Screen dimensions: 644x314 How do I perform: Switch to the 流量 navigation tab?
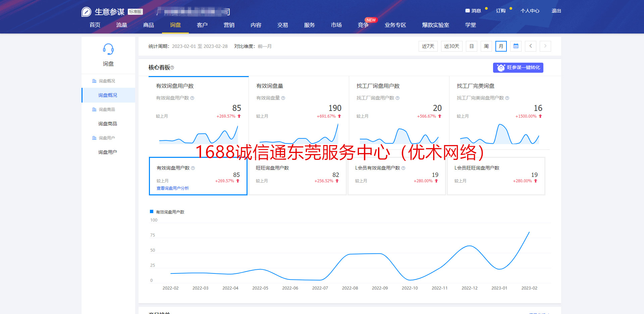coord(122,25)
